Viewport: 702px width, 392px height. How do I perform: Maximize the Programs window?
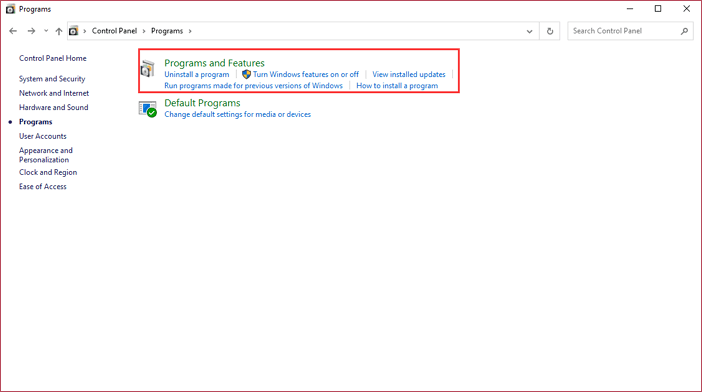658,9
